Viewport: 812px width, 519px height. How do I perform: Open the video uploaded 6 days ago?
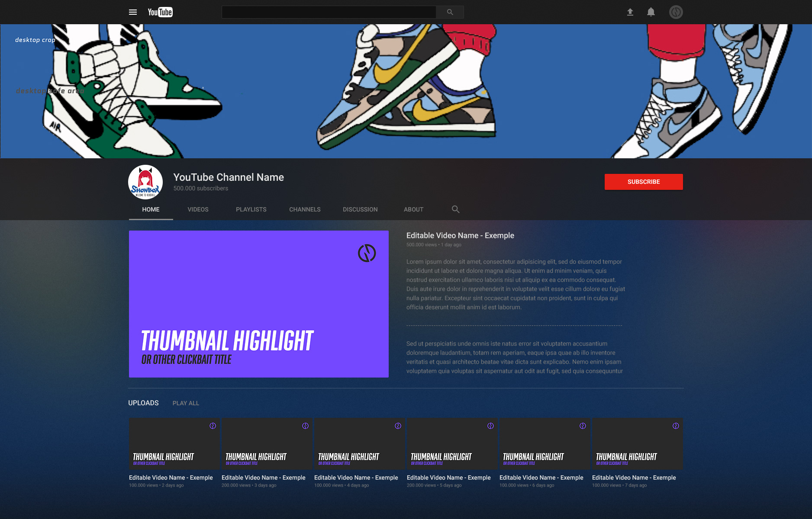[x=545, y=443]
